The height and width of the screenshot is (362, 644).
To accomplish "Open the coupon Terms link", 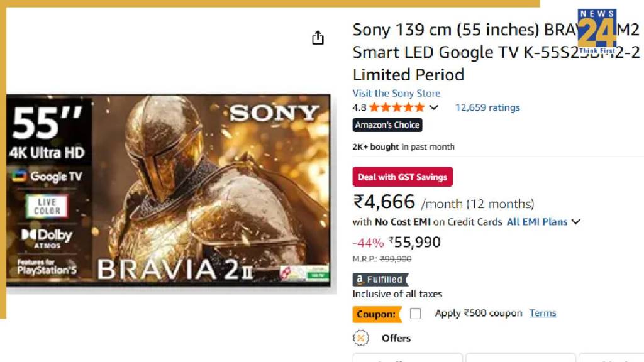I will coord(543,313).
